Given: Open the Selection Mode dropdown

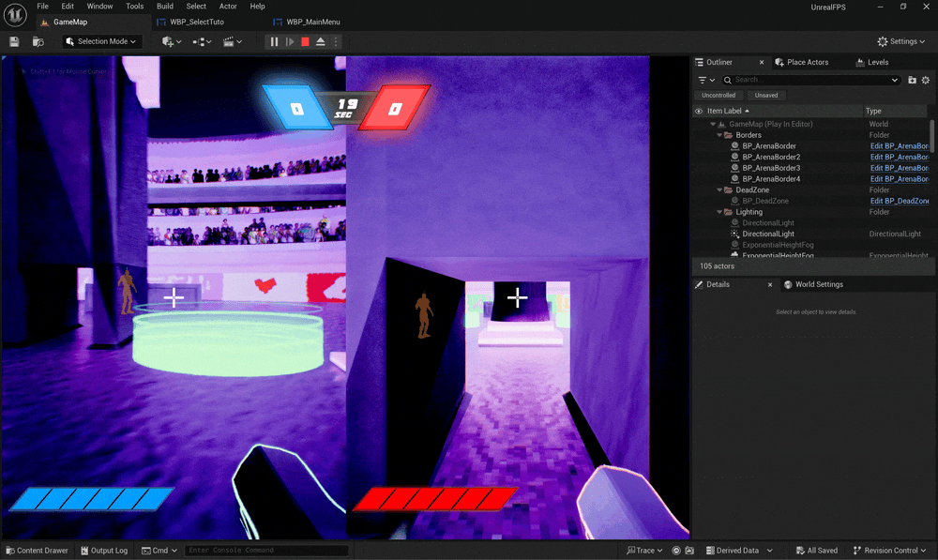Looking at the screenshot, I should (x=100, y=41).
